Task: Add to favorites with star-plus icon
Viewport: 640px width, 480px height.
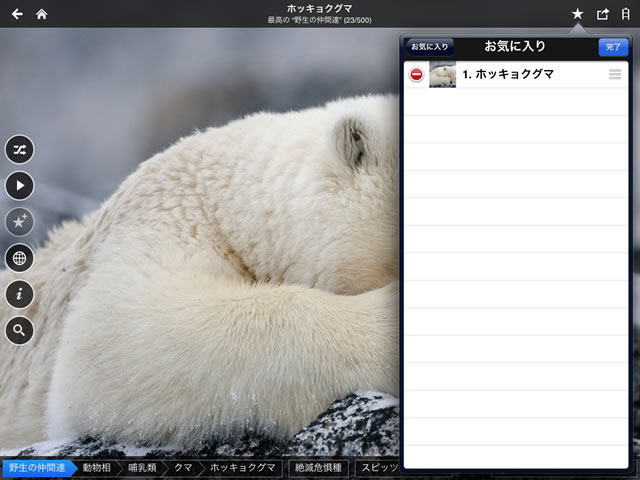Action: 19,222
